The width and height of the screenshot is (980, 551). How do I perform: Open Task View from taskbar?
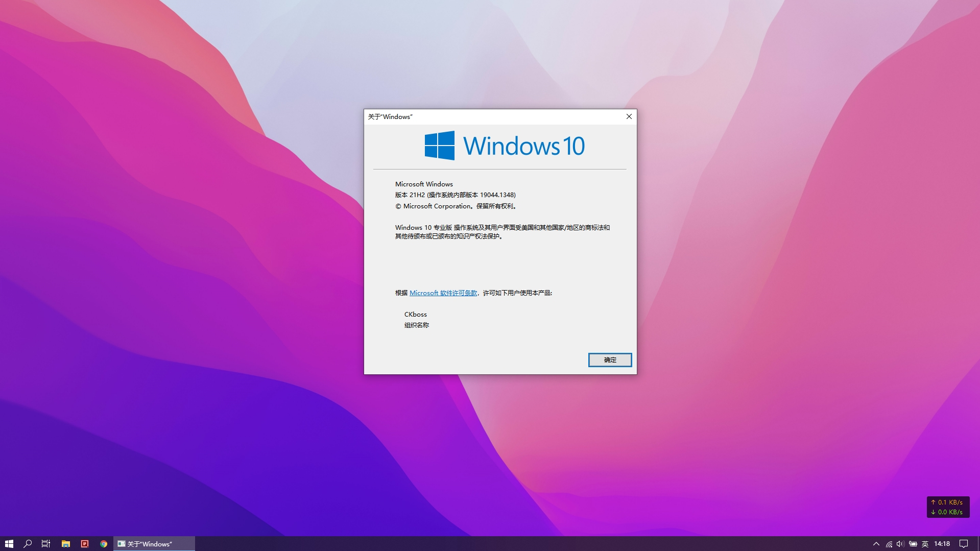tap(46, 544)
